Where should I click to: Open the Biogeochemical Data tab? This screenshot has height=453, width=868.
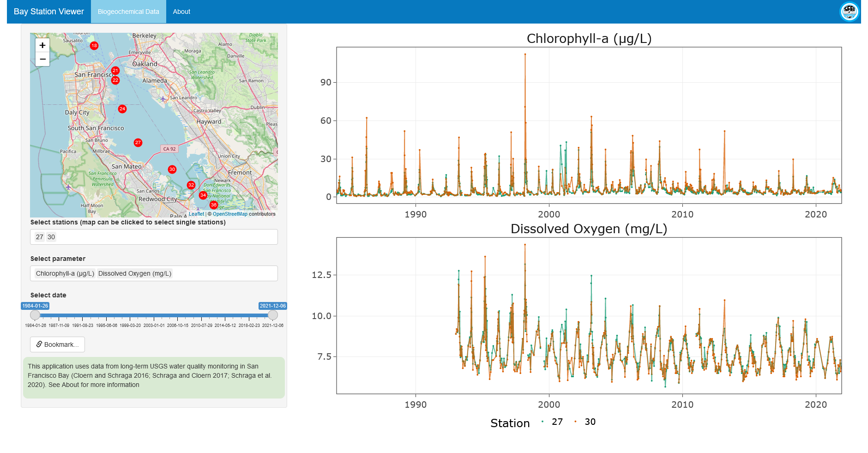tap(128, 12)
